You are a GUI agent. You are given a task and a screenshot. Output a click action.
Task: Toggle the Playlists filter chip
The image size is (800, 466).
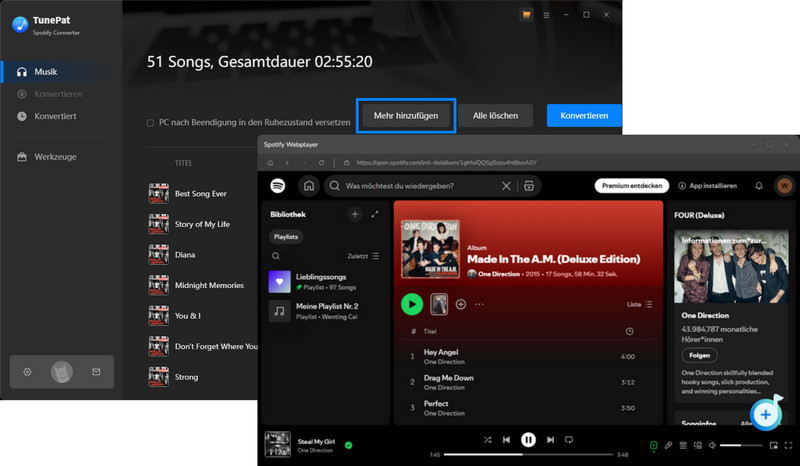pos(286,237)
